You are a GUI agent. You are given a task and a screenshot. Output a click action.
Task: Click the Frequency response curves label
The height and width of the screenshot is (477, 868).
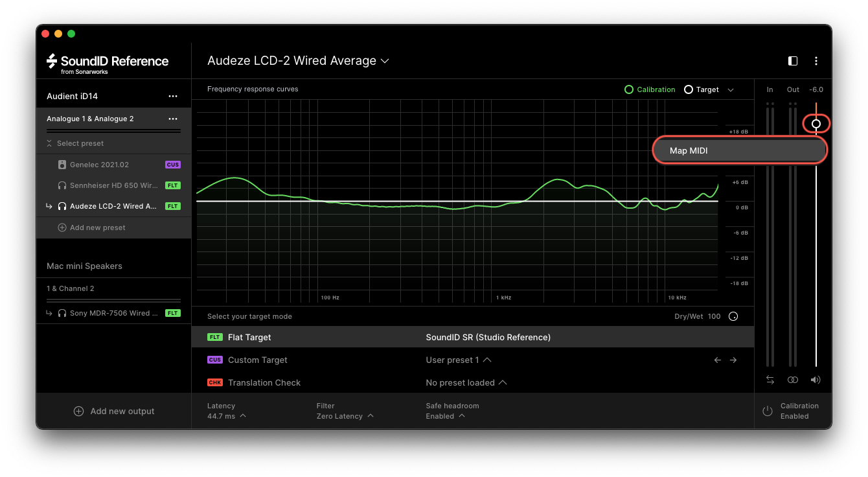253,89
